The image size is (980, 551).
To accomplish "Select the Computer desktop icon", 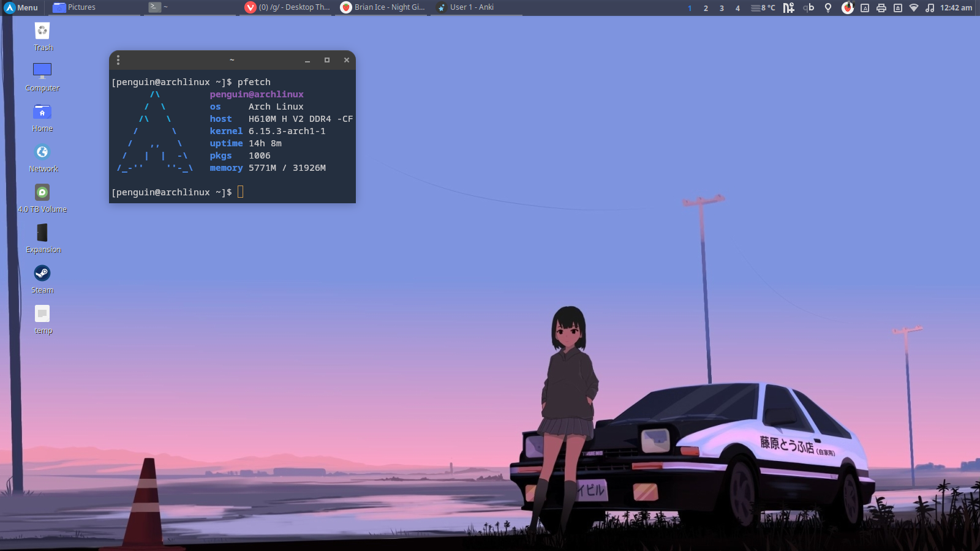I will click(x=42, y=77).
